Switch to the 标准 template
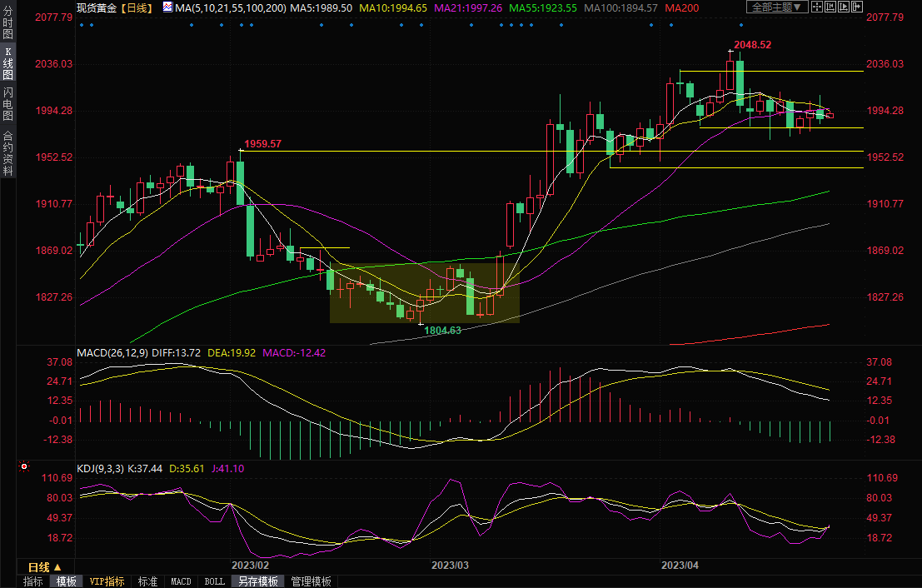Image resolution: width=922 pixels, height=588 pixels. point(147,581)
